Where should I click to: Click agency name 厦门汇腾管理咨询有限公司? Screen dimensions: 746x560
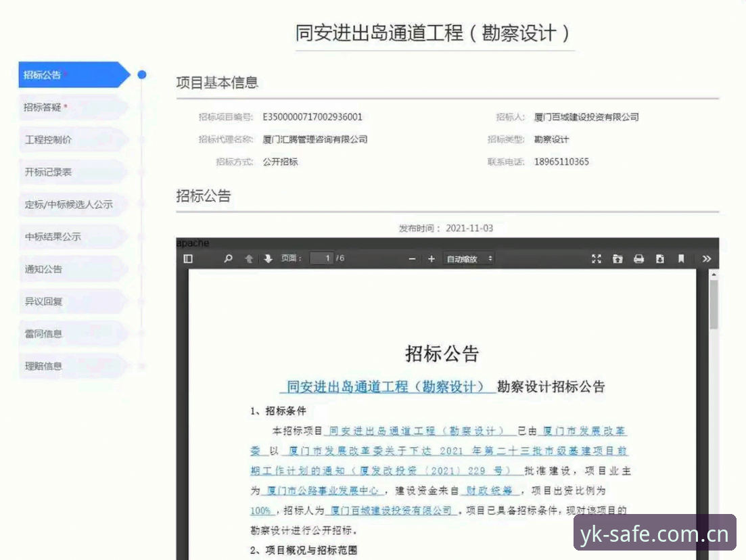pyautogui.click(x=315, y=139)
